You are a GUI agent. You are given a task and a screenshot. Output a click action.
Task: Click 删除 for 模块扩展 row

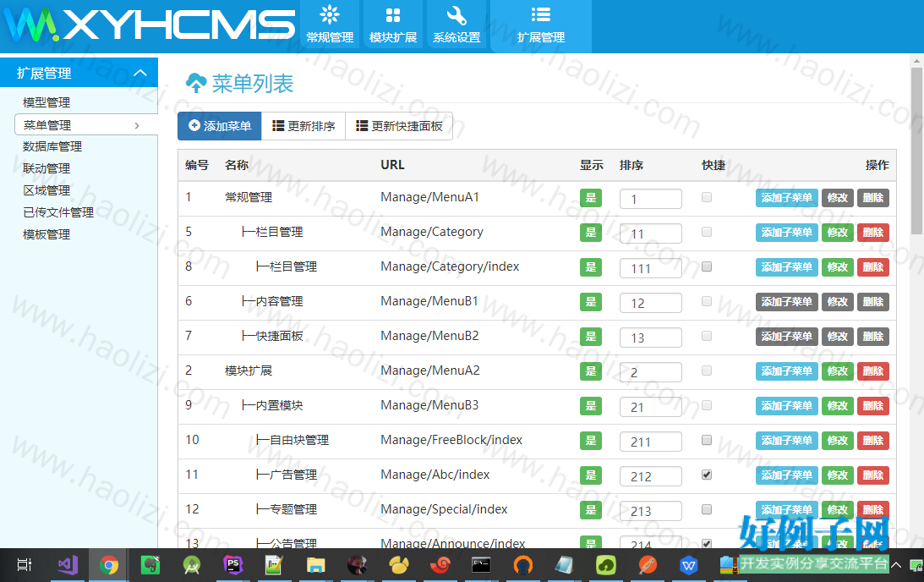pos(872,371)
